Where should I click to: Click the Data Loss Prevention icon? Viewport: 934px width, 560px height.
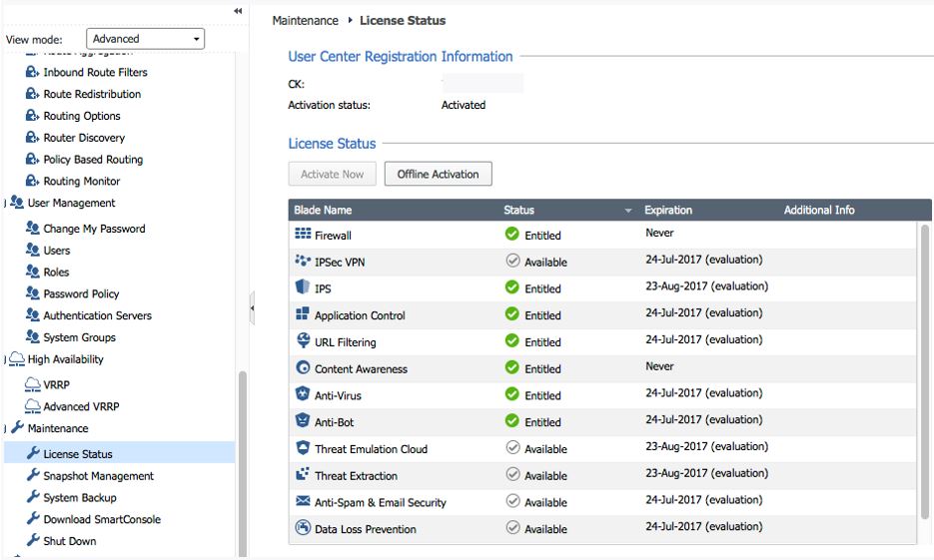coord(303,528)
